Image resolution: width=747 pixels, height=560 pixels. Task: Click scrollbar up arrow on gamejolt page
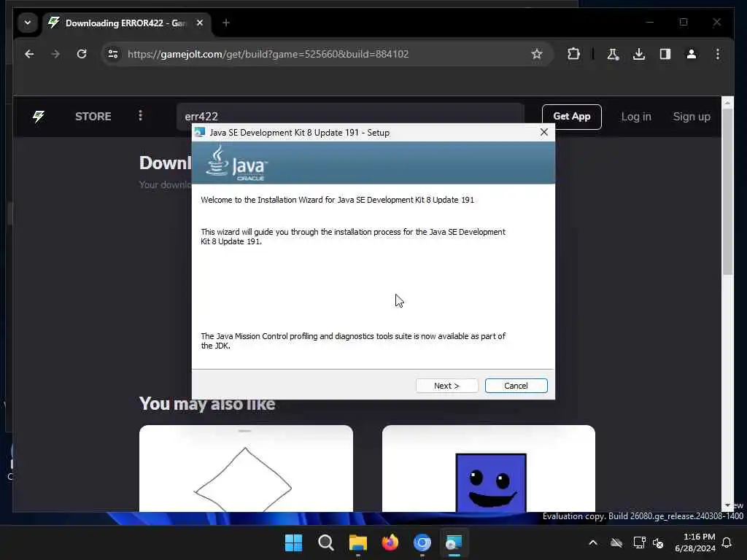click(x=727, y=102)
